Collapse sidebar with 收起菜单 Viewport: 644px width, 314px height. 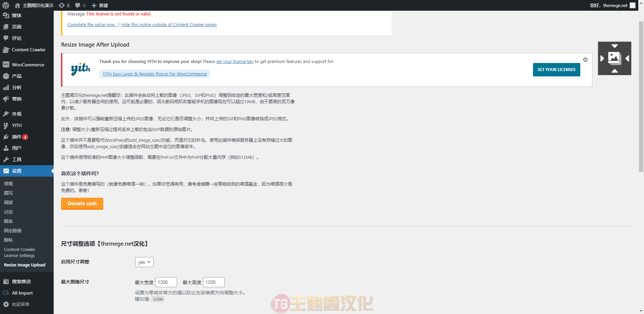point(27,304)
